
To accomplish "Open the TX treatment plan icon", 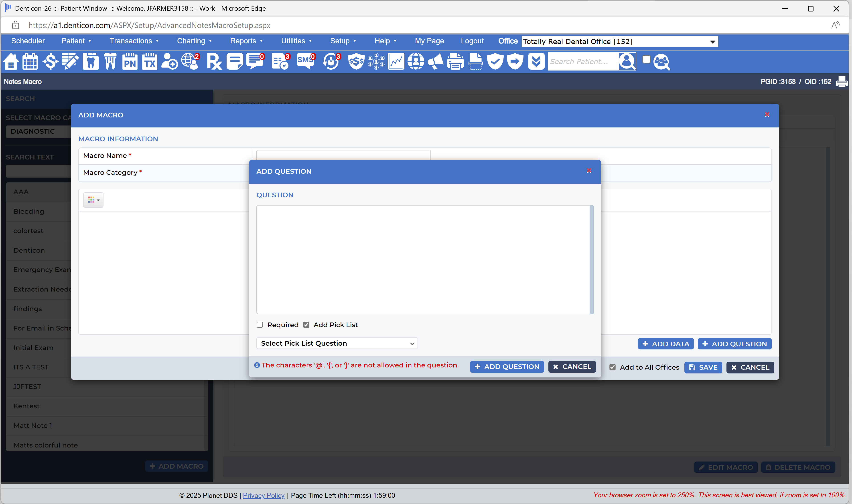I will [150, 61].
